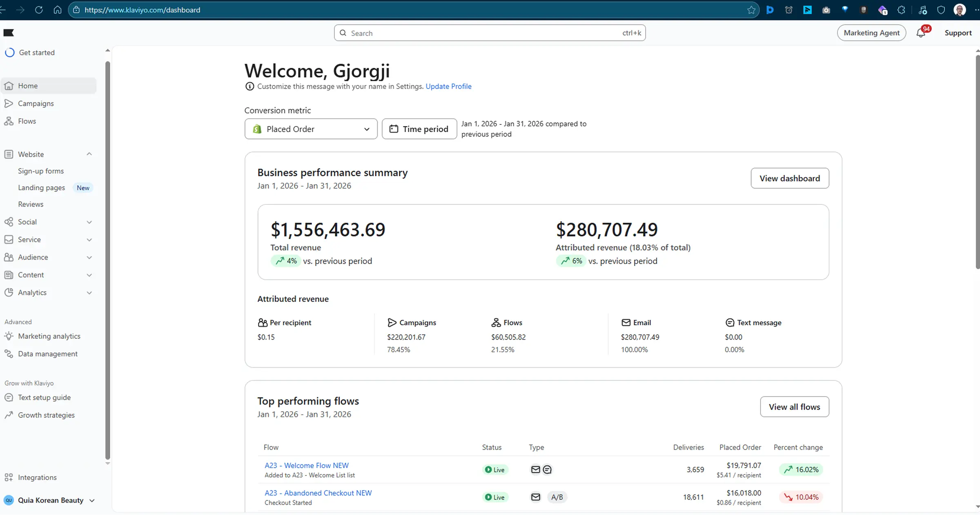
Task: Expand the Content sidebar section
Action: pyautogui.click(x=89, y=275)
